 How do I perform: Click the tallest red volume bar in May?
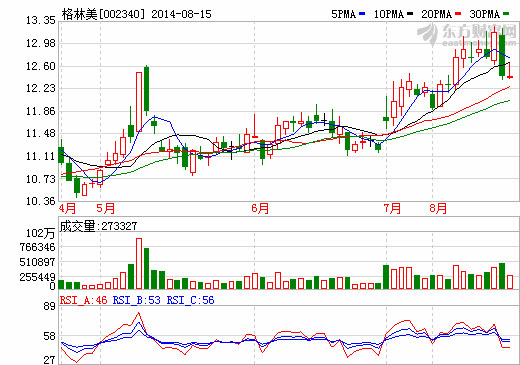[139, 263]
